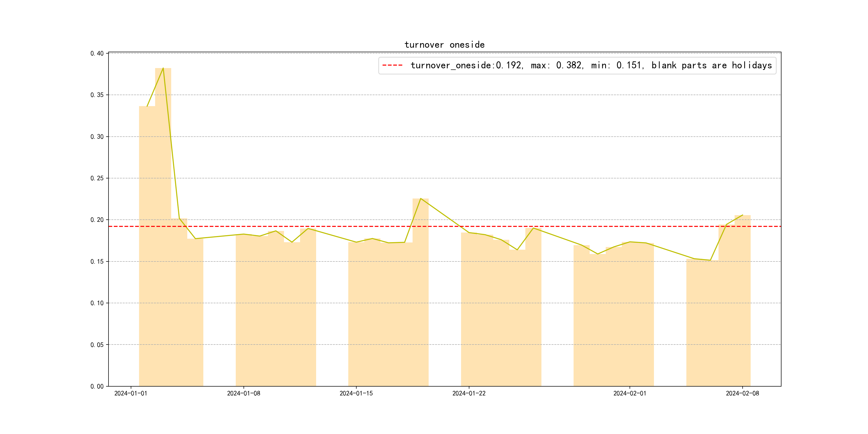The image size is (868, 434).
Task: Click the 2024-01-22 x-axis date label
Action: [469, 393]
